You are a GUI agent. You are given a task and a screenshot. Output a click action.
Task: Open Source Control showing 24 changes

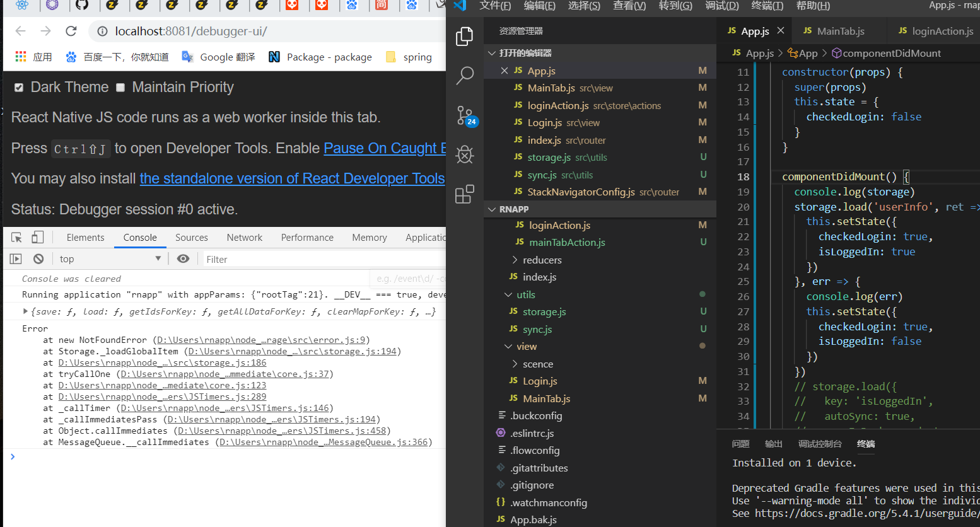(464, 115)
